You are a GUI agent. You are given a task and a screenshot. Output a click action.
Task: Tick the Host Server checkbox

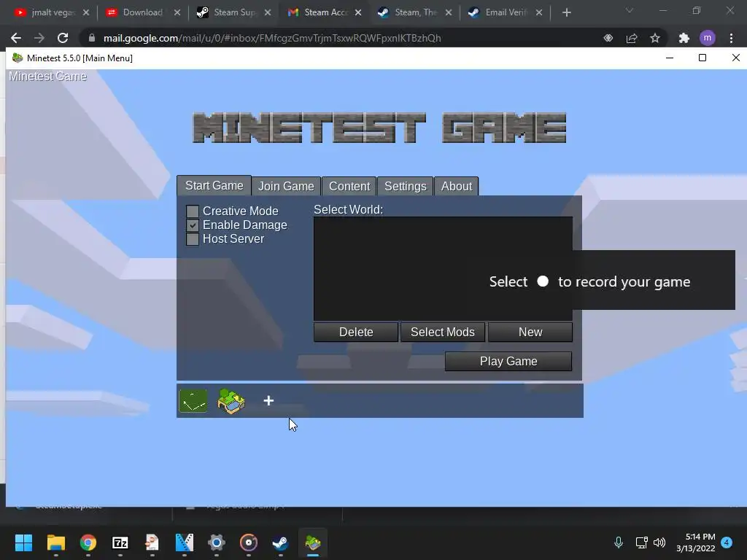tap(193, 238)
